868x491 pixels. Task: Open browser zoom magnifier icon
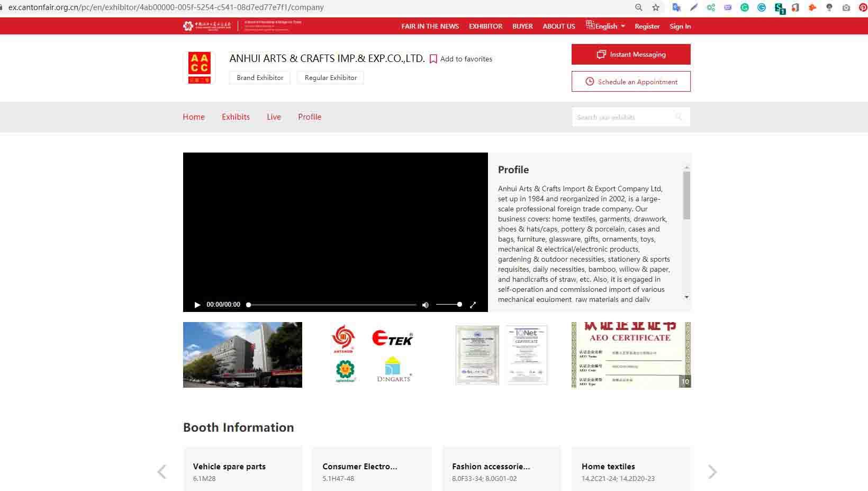point(639,7)
